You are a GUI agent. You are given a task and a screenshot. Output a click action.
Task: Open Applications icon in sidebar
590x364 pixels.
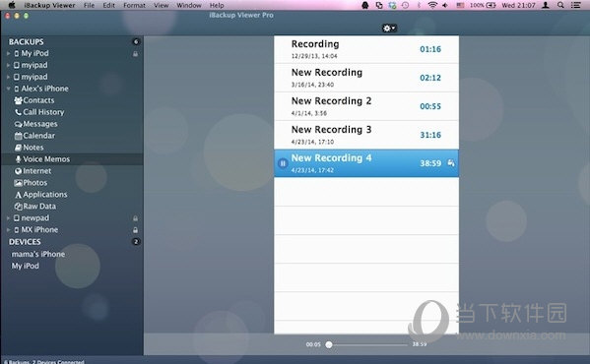click(18, 195)
